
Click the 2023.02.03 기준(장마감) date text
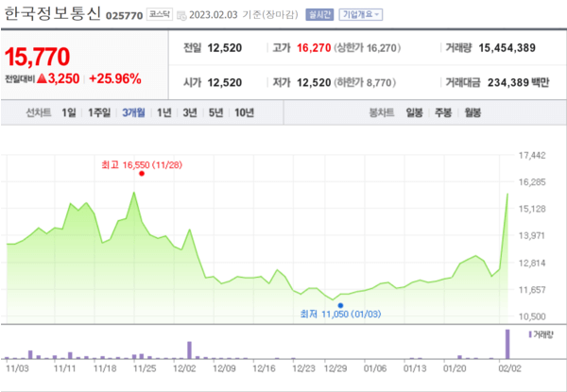coord(244,15)
